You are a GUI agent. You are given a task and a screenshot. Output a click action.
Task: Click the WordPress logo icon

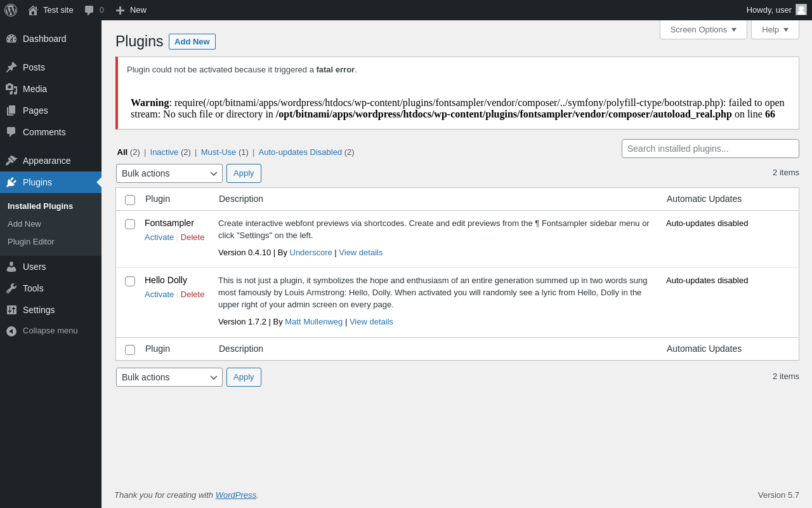tap(11, 10)
